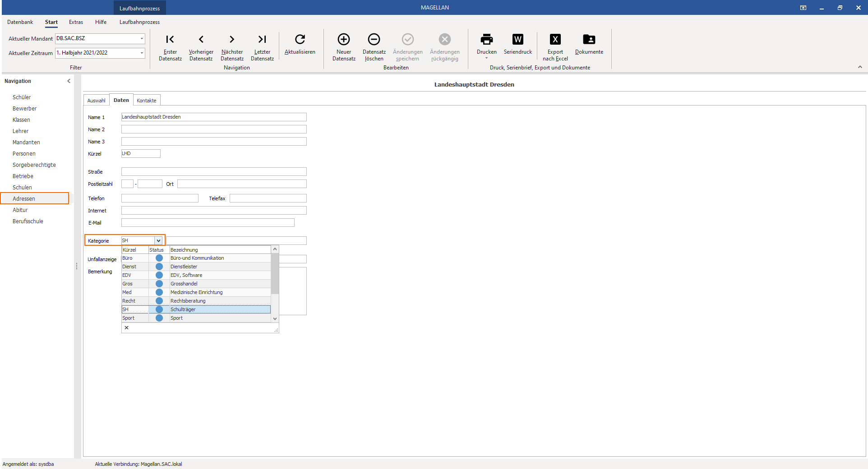Open the Aktueller Mandant dropdown
868x469 pixels.
point(142,38)
